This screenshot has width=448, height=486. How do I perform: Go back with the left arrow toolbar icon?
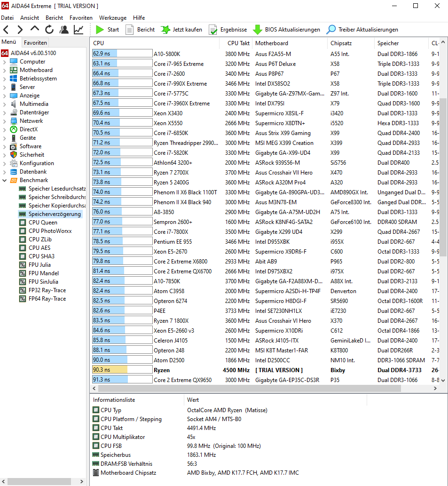click(6, 30)
